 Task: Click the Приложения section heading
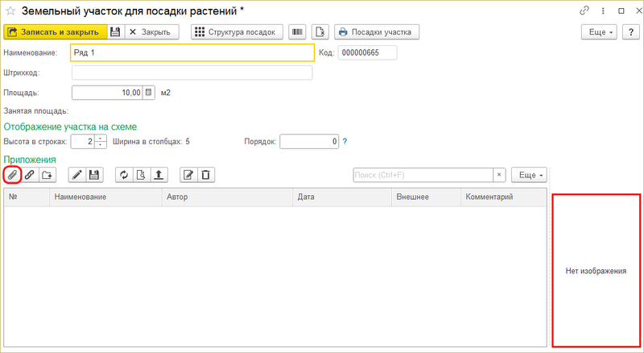click(x=30, y=160)
